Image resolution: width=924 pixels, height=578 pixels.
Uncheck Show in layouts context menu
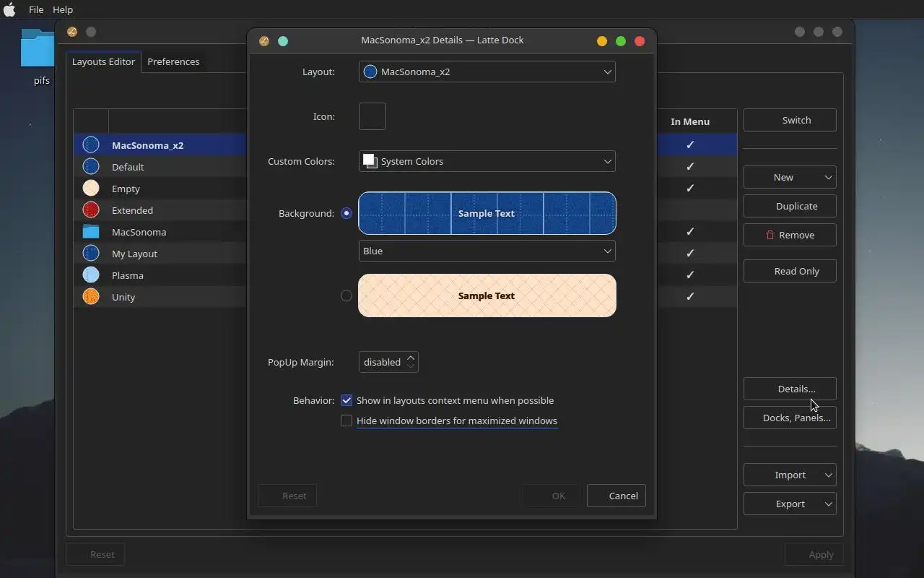(x=346, y=400)
